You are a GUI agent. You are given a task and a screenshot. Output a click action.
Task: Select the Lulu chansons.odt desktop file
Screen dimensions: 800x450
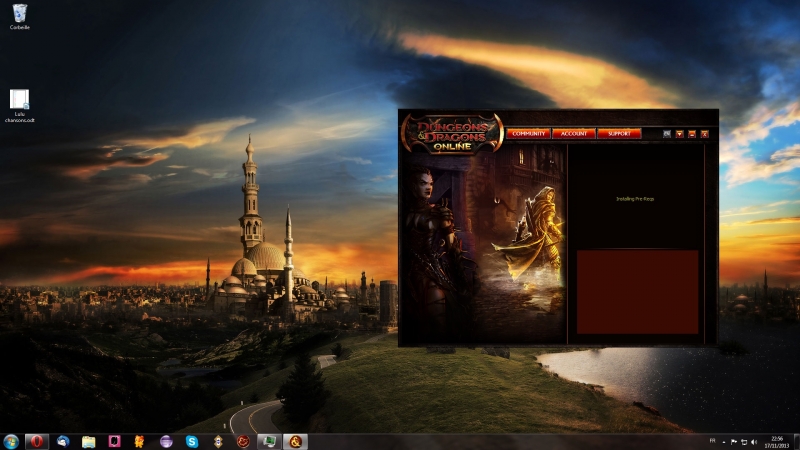click(19, 106)
